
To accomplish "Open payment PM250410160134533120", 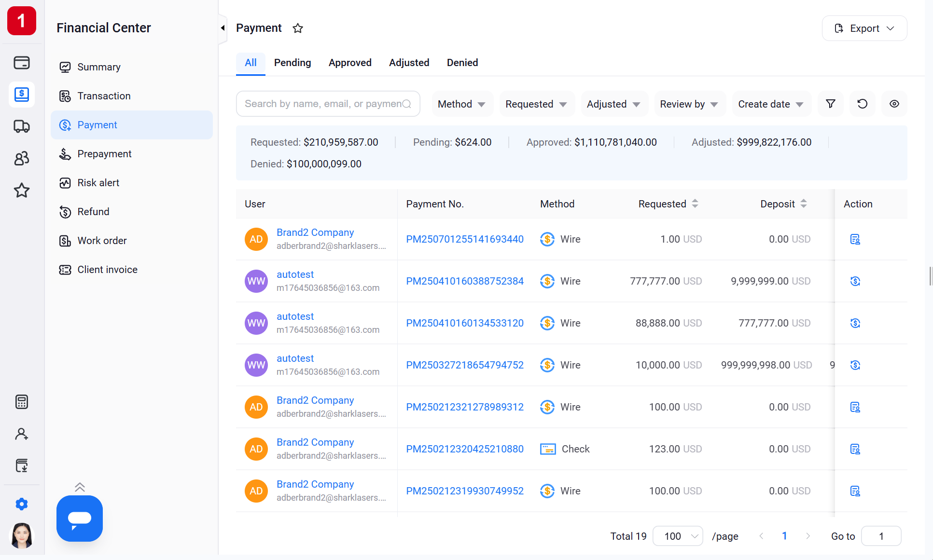I will point(465,323).
